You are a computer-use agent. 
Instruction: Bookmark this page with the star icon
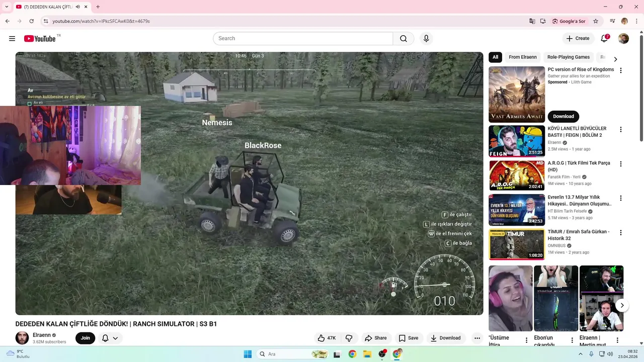coord(596,21)
